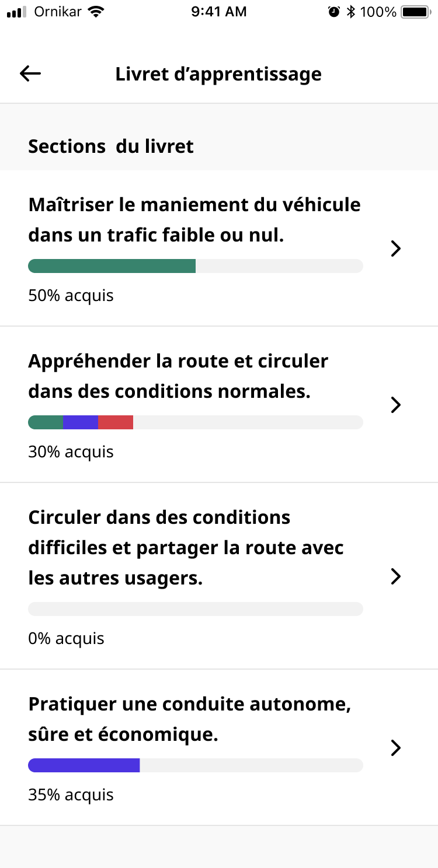Expand the conduite autonome section chevron

(x=395, y=748)
